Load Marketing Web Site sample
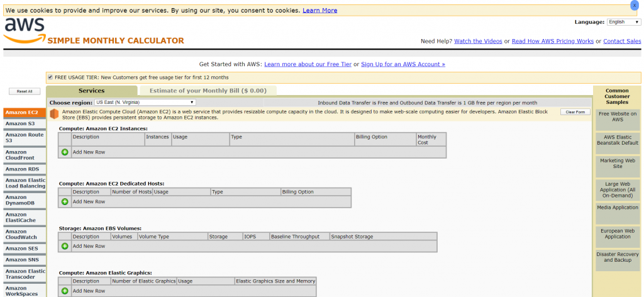This screenshot has height=297, width=644. coord(618,167)
